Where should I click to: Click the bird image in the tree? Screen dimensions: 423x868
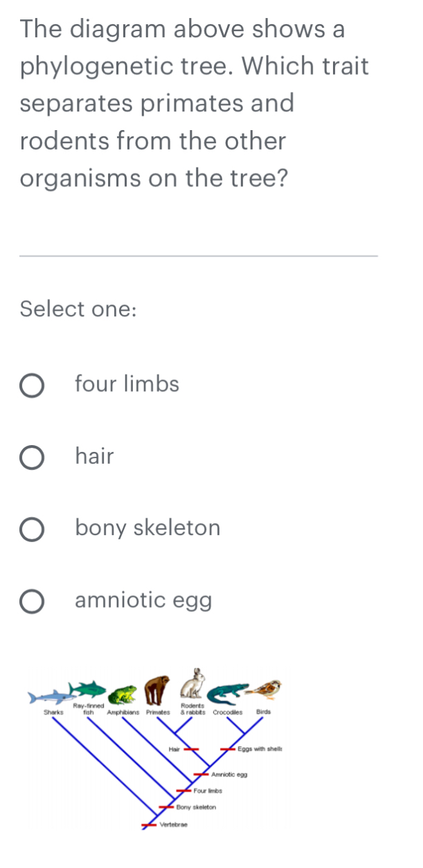[x=268, y=688]
